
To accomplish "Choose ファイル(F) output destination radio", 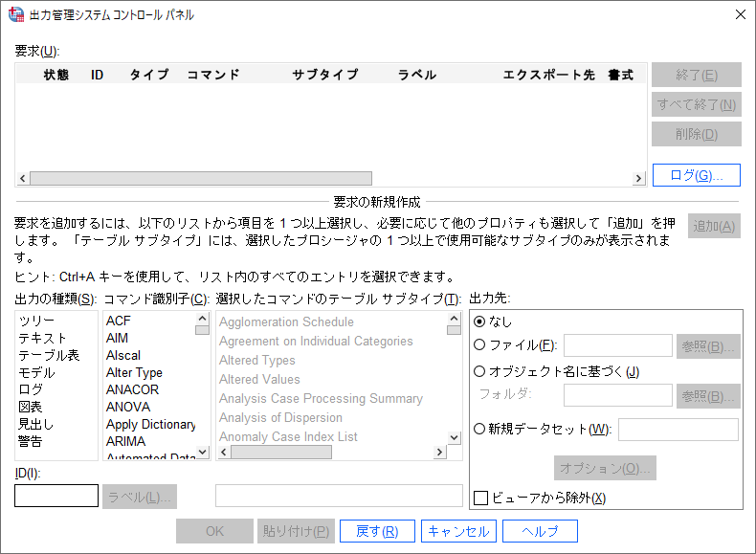I will click(x=480, y=345).
